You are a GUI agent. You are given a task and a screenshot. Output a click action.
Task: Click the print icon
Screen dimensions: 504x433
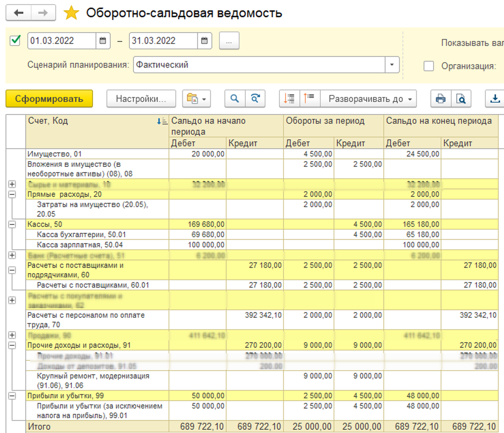(x=441, y=99)
